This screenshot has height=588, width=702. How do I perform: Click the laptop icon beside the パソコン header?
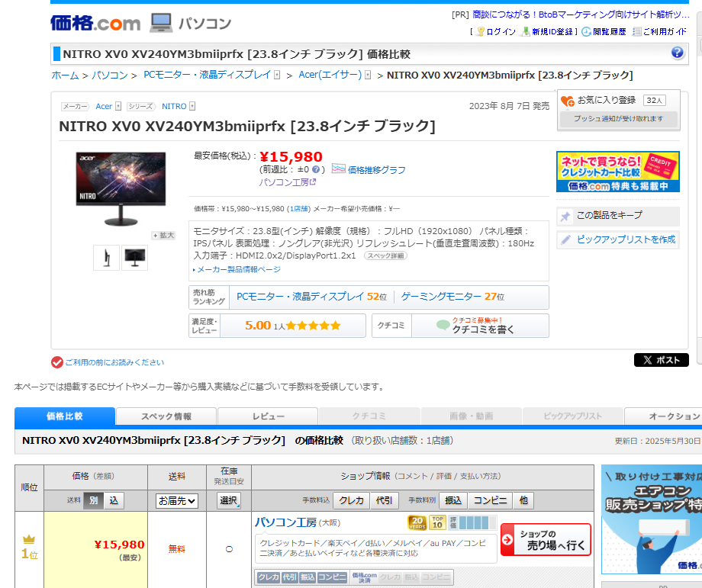[161, 23]
